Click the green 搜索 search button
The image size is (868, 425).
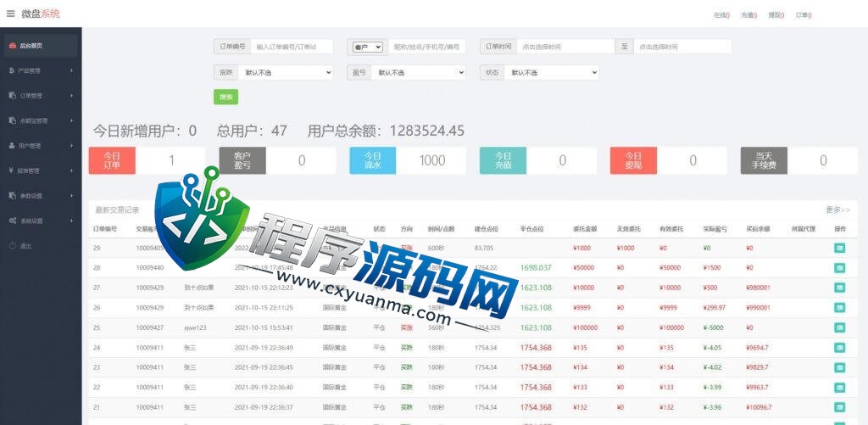(225, 97)
